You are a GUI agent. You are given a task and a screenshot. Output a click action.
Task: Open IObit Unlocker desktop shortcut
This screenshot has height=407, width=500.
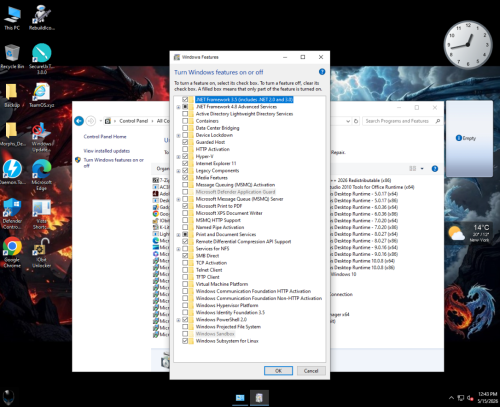coord(41,252)
